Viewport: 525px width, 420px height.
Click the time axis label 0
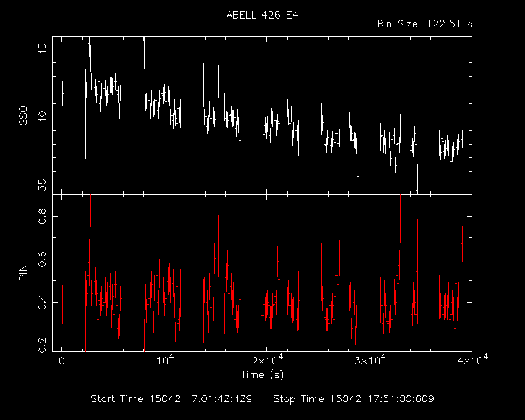pyautogui.click(x=62, y=361)
